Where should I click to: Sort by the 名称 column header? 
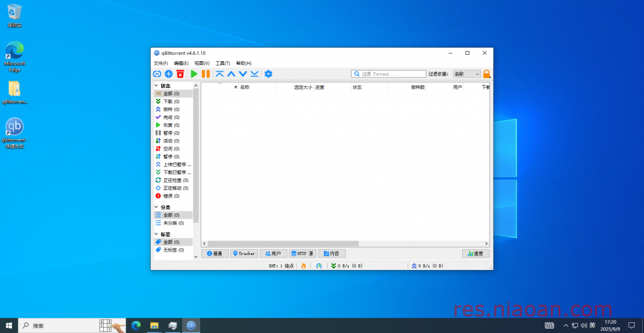tap(257, 87)
